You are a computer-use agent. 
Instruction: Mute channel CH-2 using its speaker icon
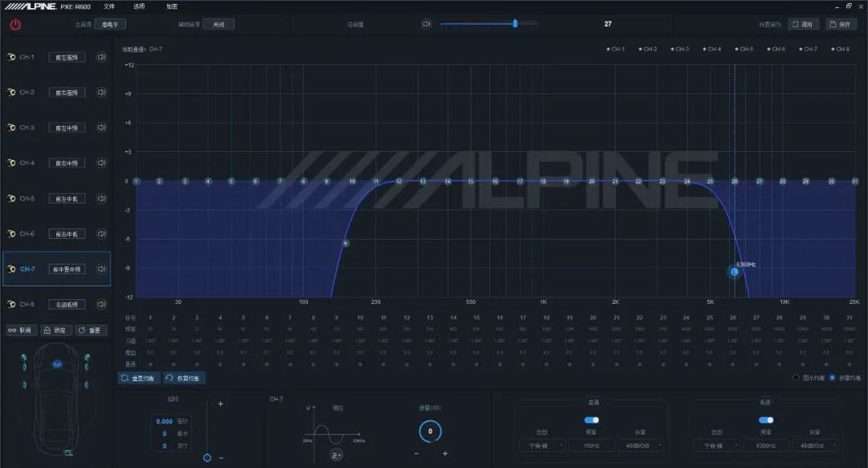pyautogui.click(x=101, y=92)
